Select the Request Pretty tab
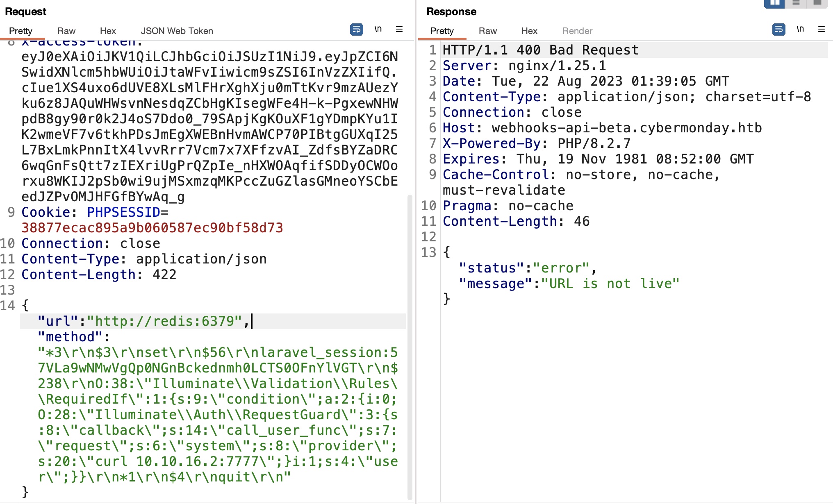Screen dimensions: 833x504 click(x=20, y=31)
